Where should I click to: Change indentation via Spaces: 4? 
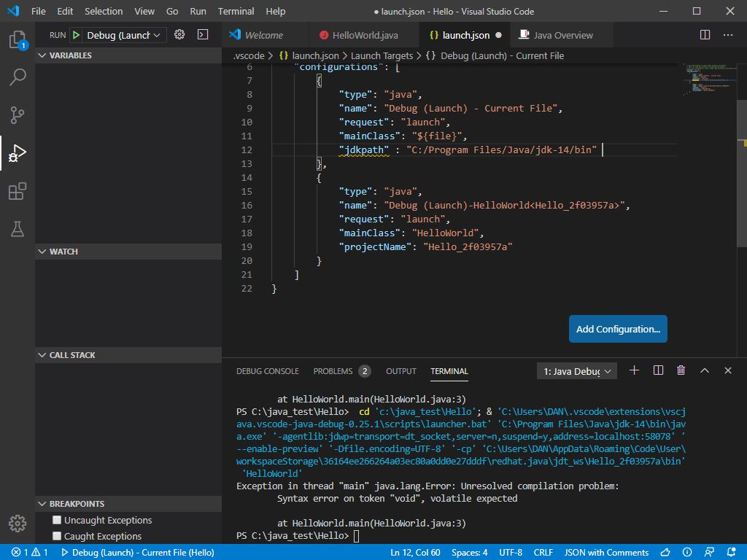469,553
